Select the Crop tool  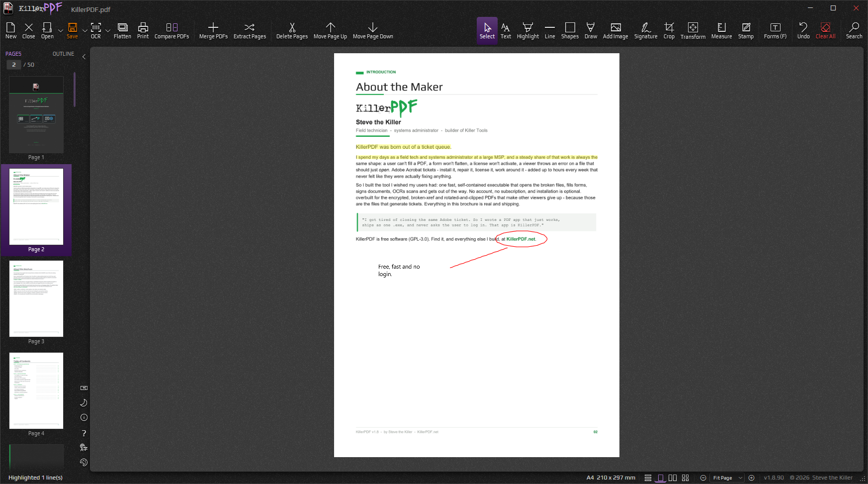click(x=669, y=30)
